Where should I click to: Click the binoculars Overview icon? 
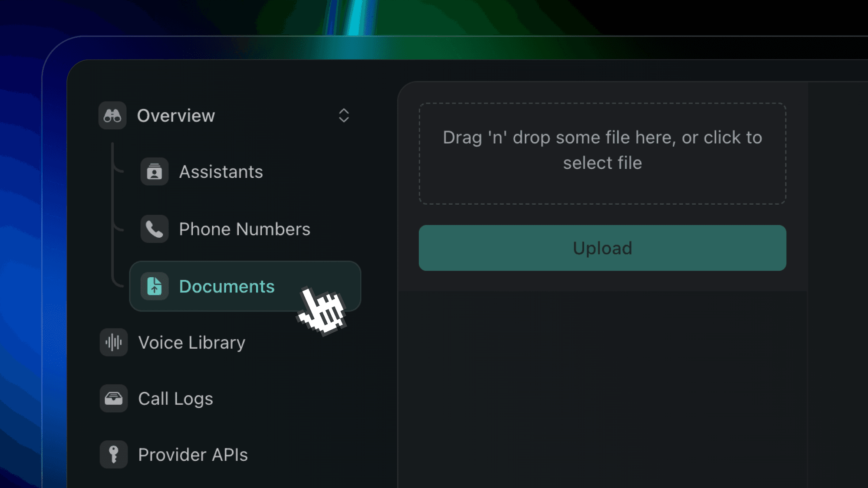pyautogui.click(x=112, y=115)
